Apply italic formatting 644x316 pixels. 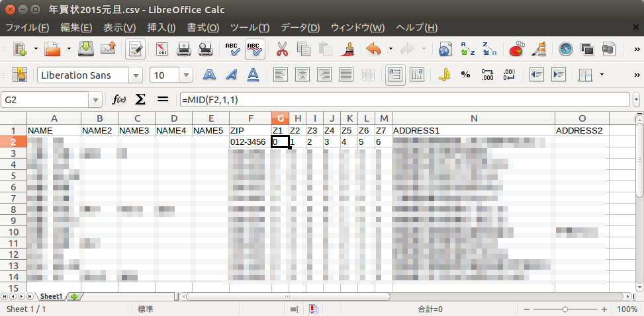[x=232, y=75]
